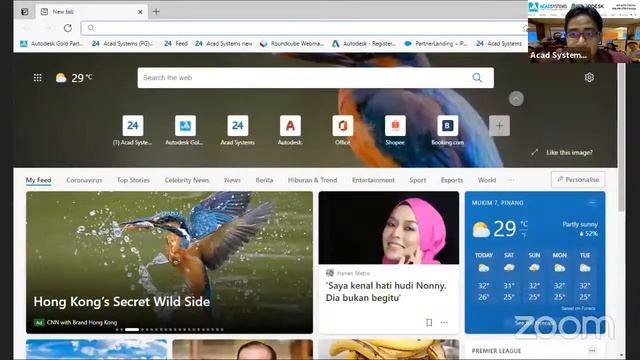This screenshot has height=360, width=640.
Task: Open the Acad Systems (PG) bookmark
Action: click(x=122, y=43)
